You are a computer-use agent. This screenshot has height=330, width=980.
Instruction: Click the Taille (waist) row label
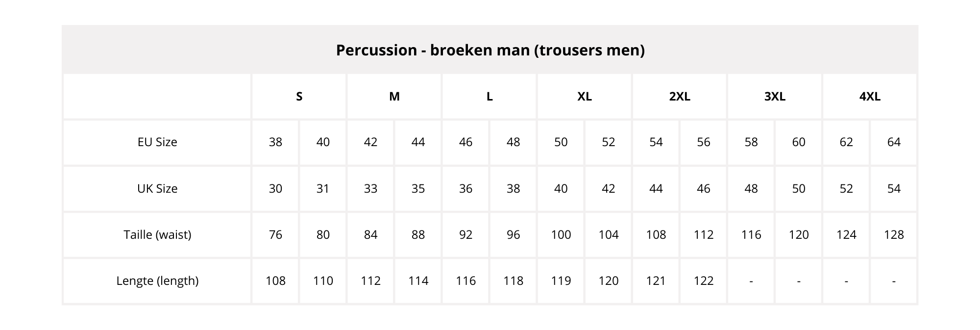[x=157, y=234]
